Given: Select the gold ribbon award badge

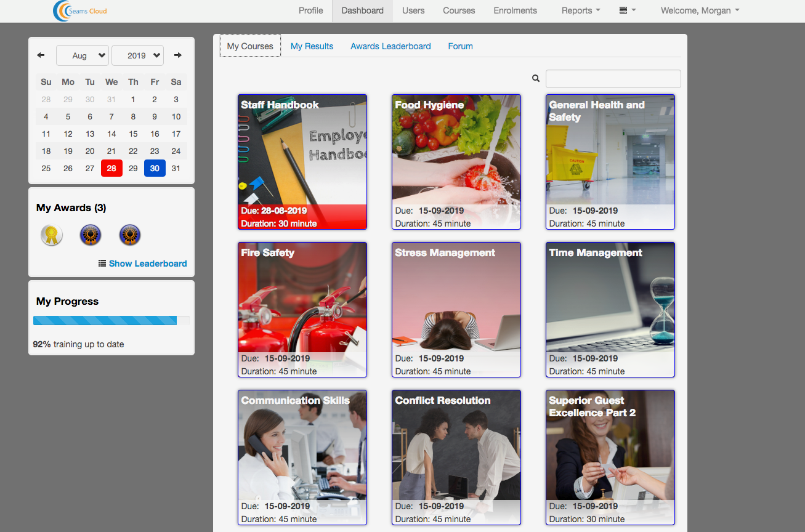Looking at the screenshot, I should click(x=52, y=235).
